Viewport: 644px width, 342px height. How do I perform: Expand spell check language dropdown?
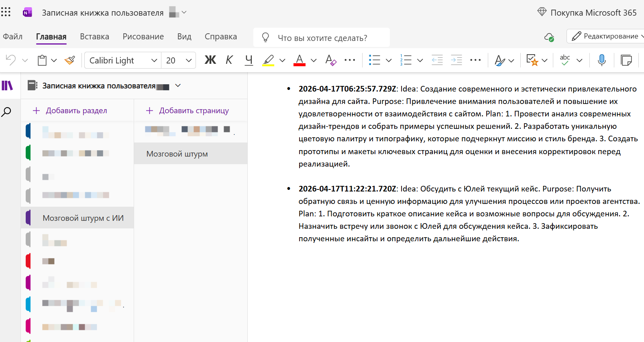click(x=579, y=60)
